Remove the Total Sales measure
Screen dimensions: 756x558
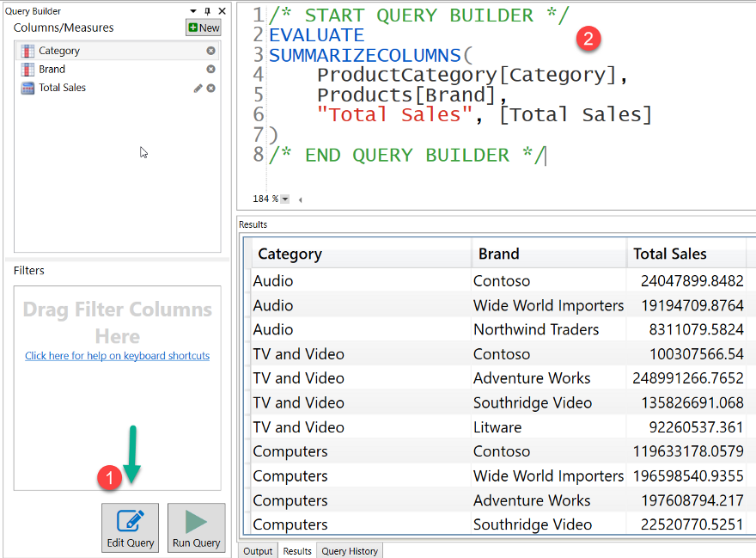[x=210, y=88]
